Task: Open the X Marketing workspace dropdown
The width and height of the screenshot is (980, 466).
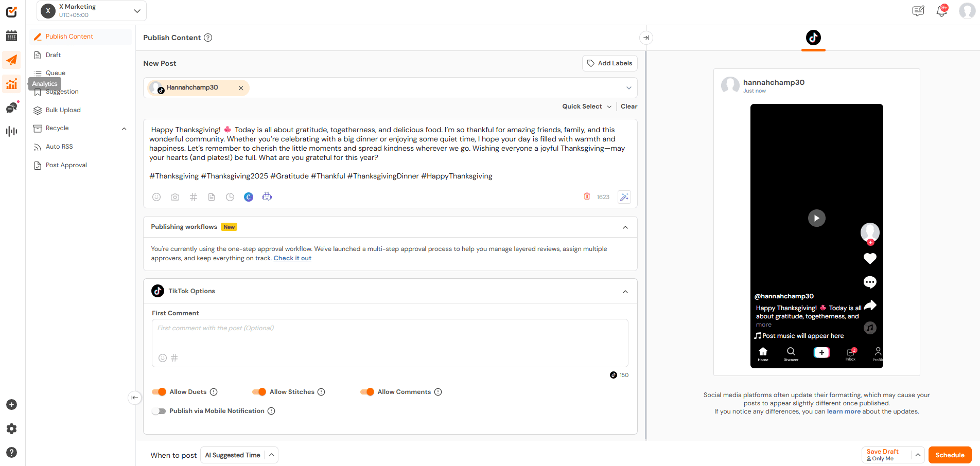Action: point(92,11)
